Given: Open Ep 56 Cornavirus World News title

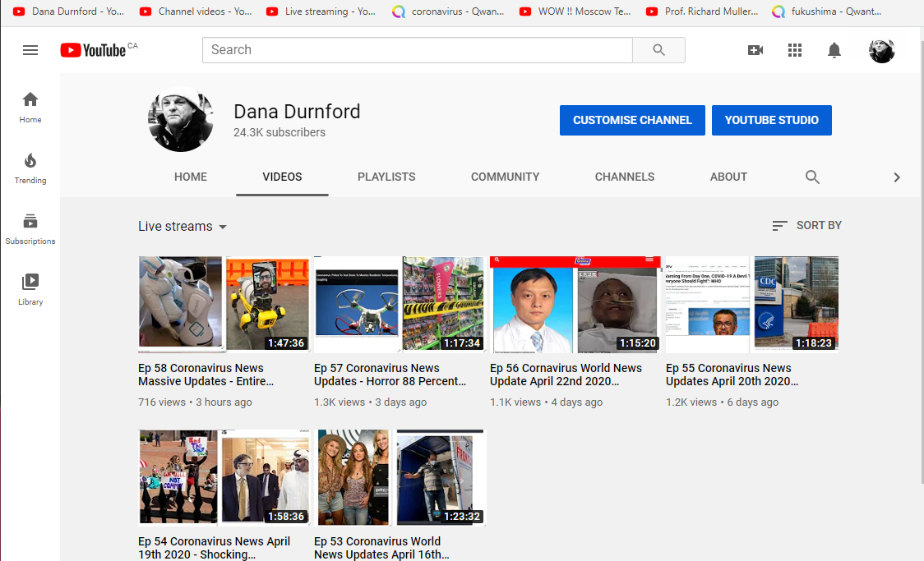Looking at the screenshot, I should [x=566, y=375].
